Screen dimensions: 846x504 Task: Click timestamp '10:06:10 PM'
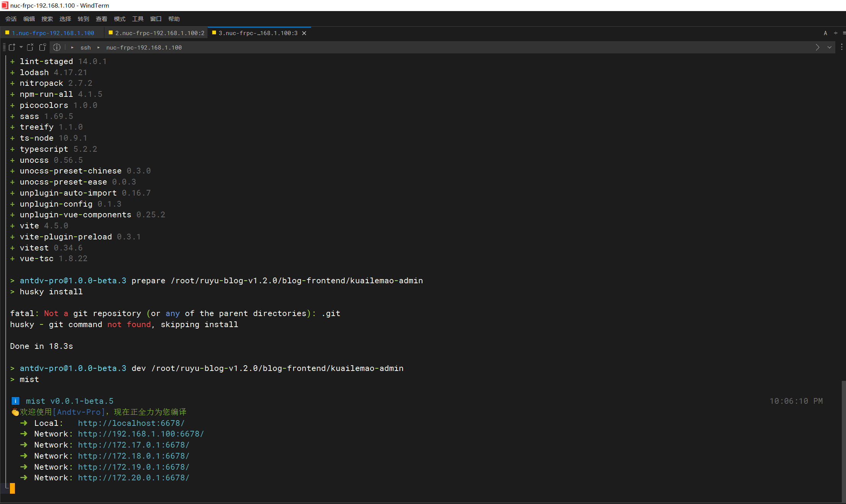(x=796, y=401)
